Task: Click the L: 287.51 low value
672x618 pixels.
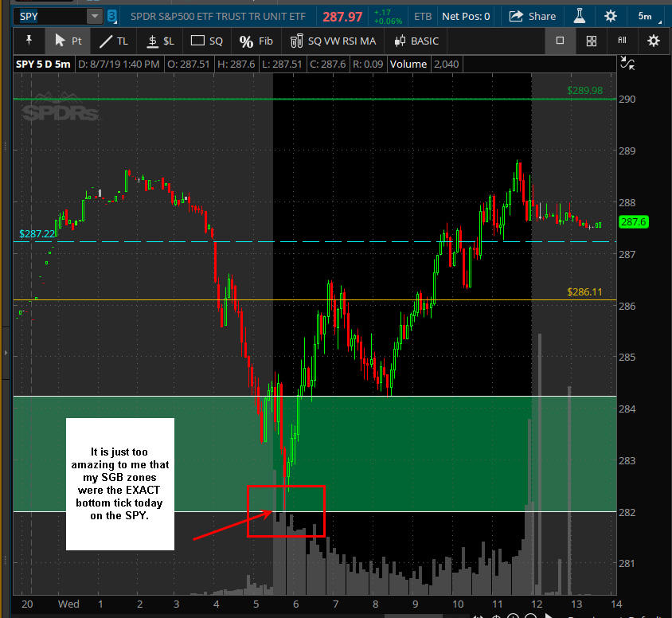Action: (x=282, y=65)
